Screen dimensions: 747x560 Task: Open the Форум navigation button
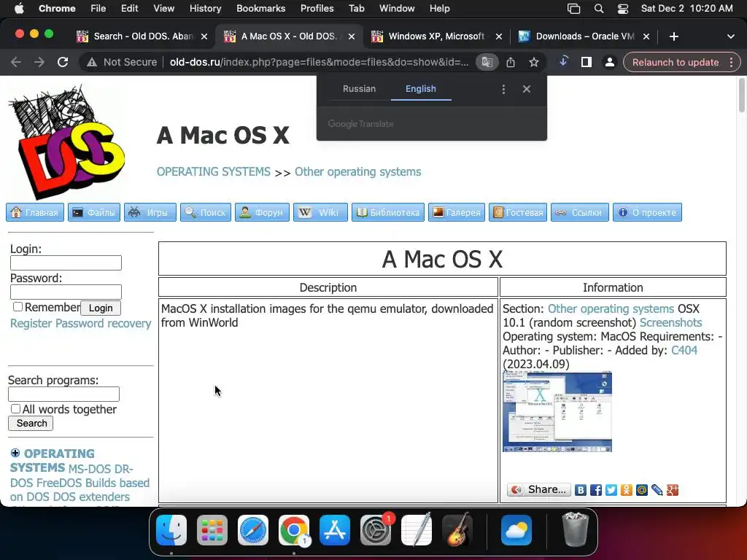pos(262,212)
